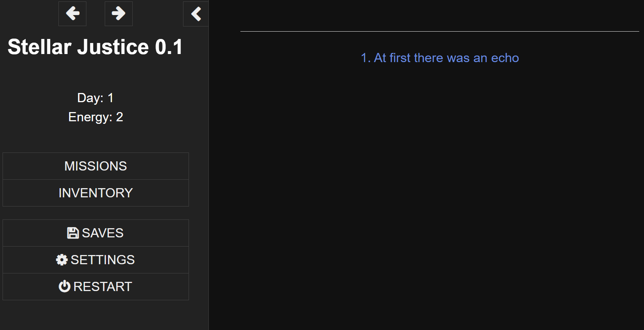Open the SAVES dialog
The image size is (644, 330).
(96, 233)
